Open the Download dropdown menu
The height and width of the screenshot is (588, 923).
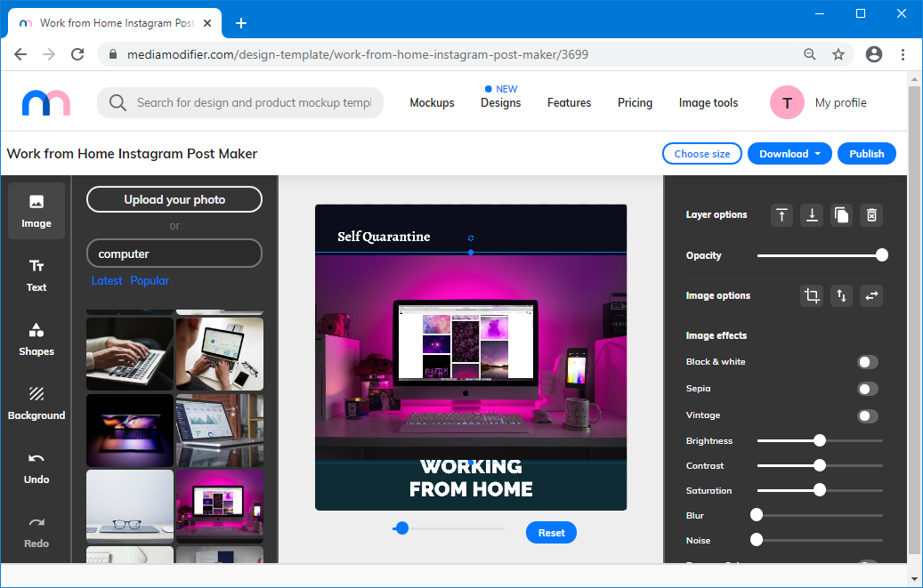pos(789,154)
